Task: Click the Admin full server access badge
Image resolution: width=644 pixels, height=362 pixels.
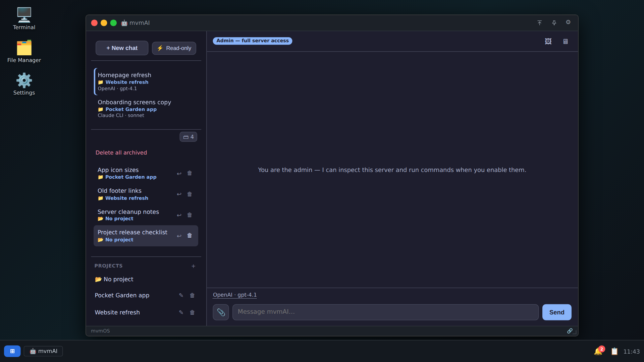Action: (253, 41)
